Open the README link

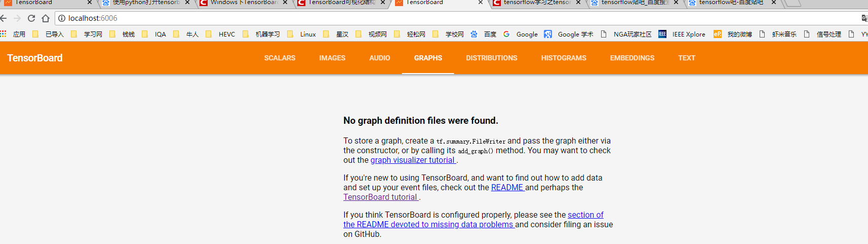507,188
